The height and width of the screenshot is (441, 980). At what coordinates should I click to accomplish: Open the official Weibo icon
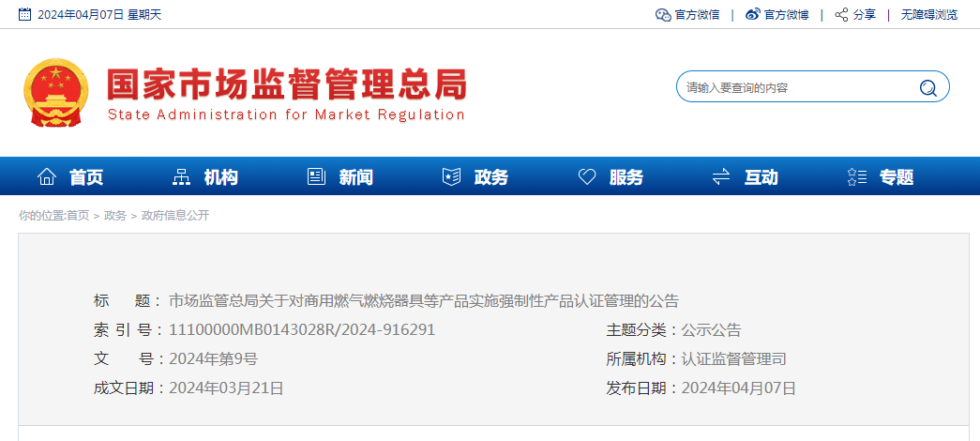tap(753, 14)
